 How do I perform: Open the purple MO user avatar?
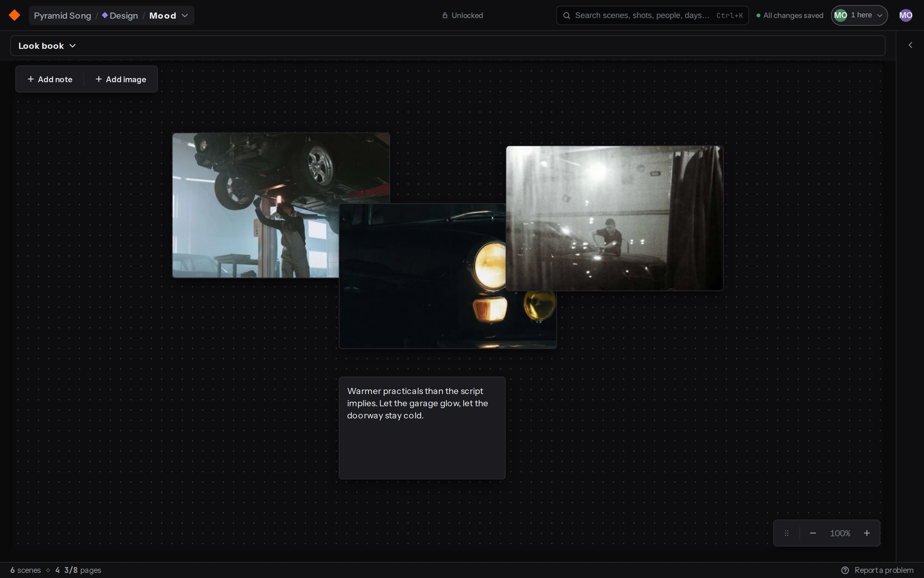tap(906, 15)
